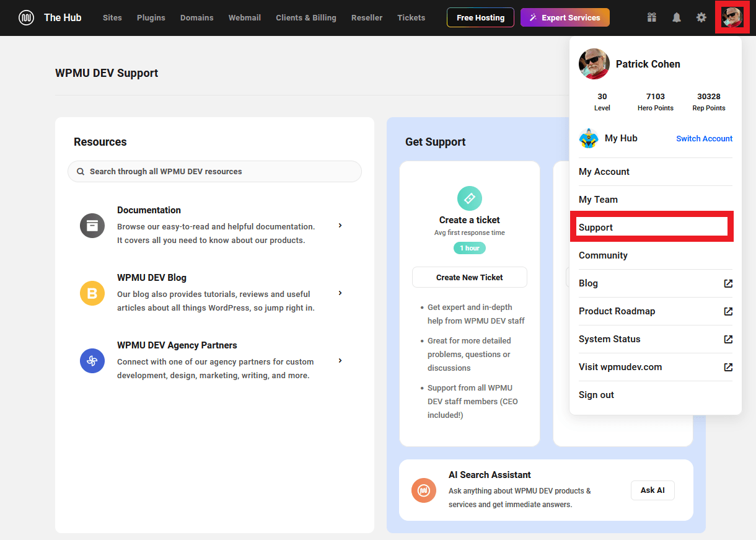Click search magnifier icon in Resources
The image size is (756, 540).
[81, 172]
